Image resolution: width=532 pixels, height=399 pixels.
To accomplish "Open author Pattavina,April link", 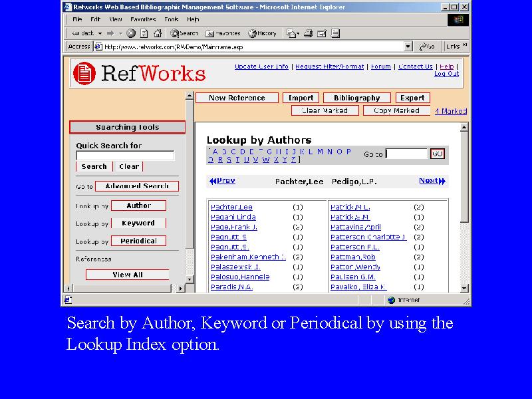I will 356,227.
